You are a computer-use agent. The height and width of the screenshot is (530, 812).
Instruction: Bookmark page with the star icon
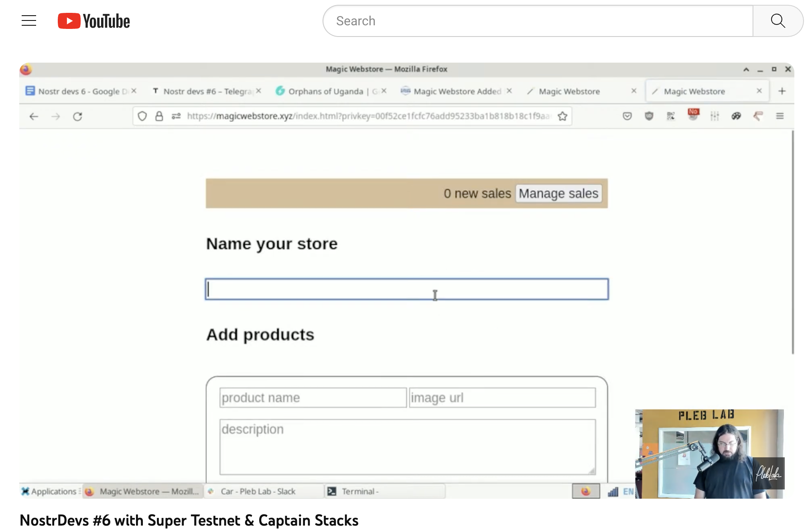pos(562,116)
